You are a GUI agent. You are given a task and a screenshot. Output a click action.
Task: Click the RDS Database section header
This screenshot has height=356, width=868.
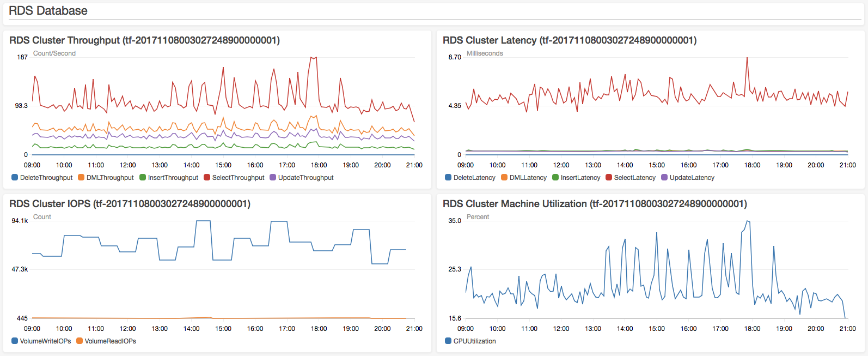coord(48,11)
